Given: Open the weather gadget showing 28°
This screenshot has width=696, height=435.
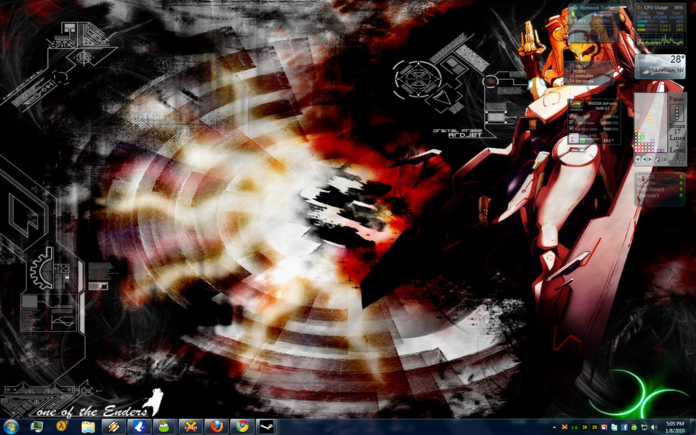Looking at the screenshot, I should (x=660, y=66).
